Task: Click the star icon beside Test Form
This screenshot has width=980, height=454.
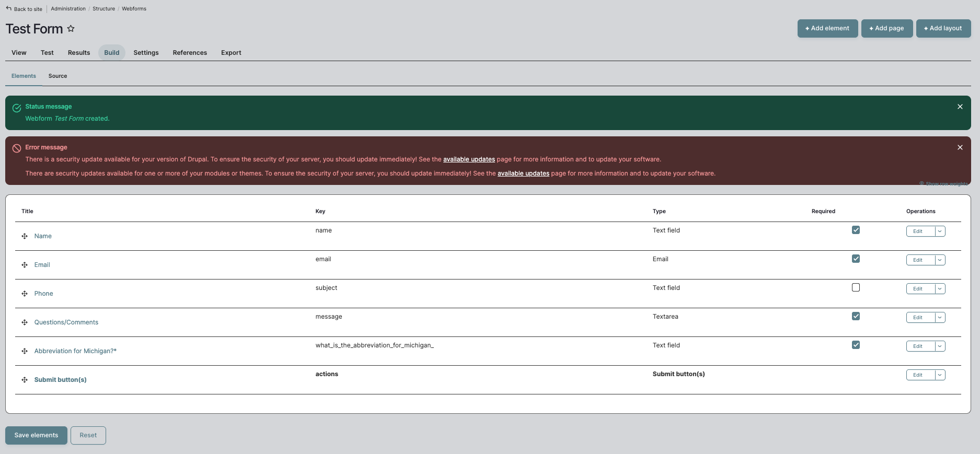Action: coord(71,29)
